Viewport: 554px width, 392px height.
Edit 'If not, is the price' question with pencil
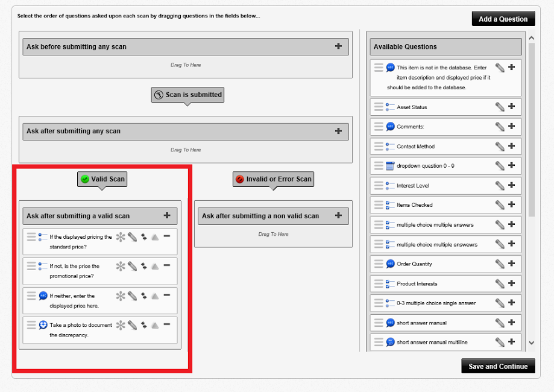[132, 266]
